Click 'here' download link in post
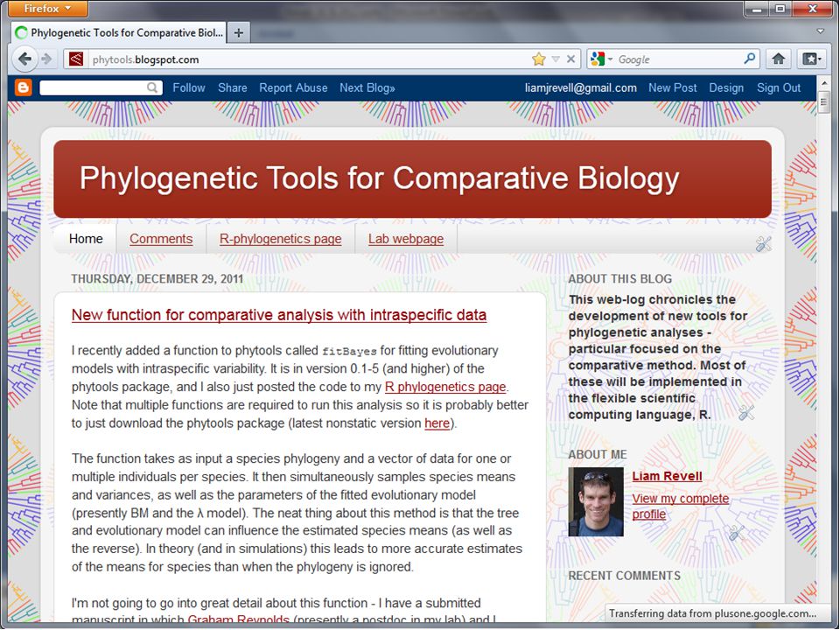This screenshot has height=630, width=840. tap(437, 423)
